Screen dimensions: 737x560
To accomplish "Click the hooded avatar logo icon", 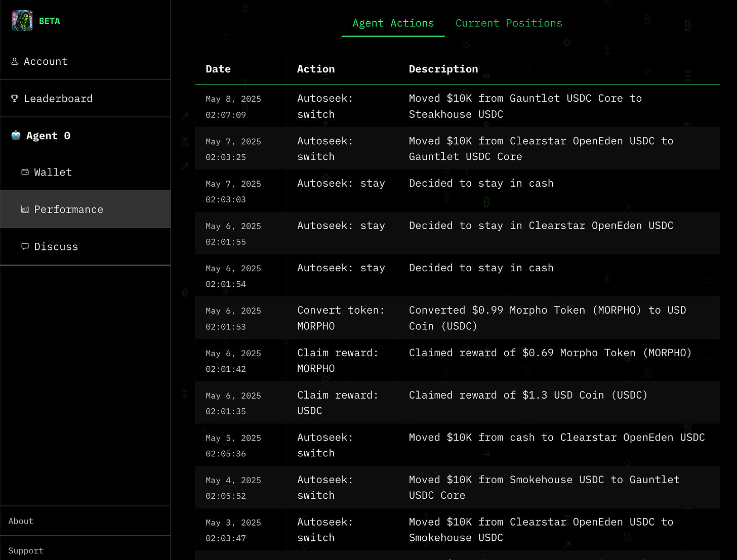I will coord(22,21).
